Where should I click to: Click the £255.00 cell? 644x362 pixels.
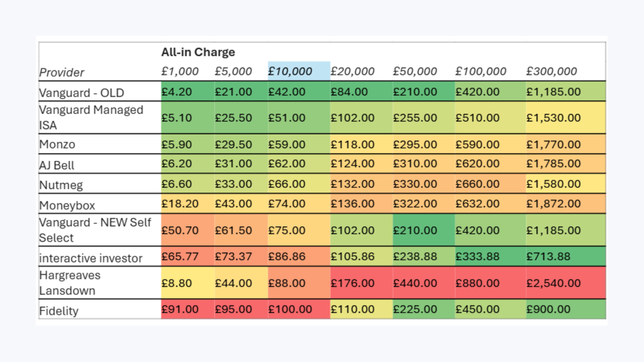click(423, 118)
